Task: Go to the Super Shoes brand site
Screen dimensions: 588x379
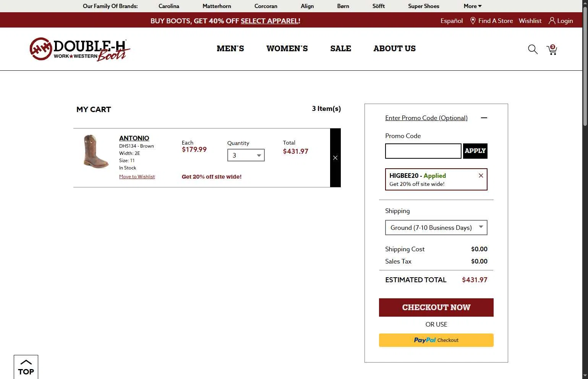Action: pyautogui.click(x=423, y=6)
